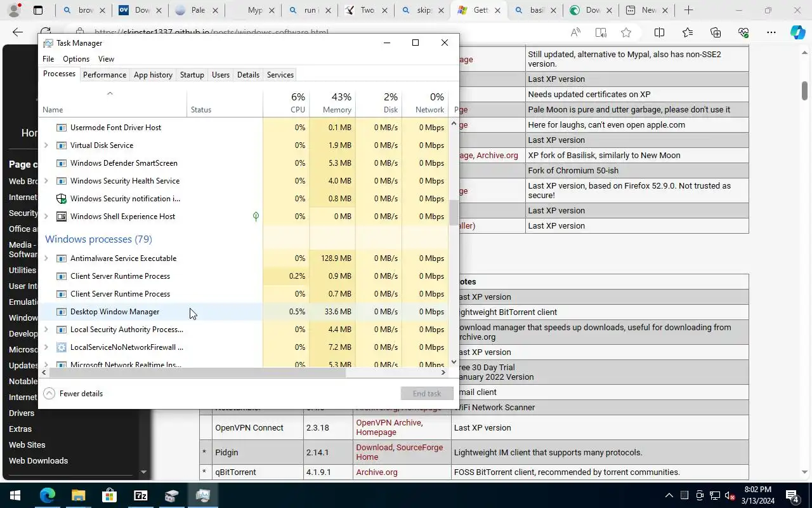Open Microsoft Edge from taskbar
This screenshot has height=508, width=812.
(x=48, y=495)
